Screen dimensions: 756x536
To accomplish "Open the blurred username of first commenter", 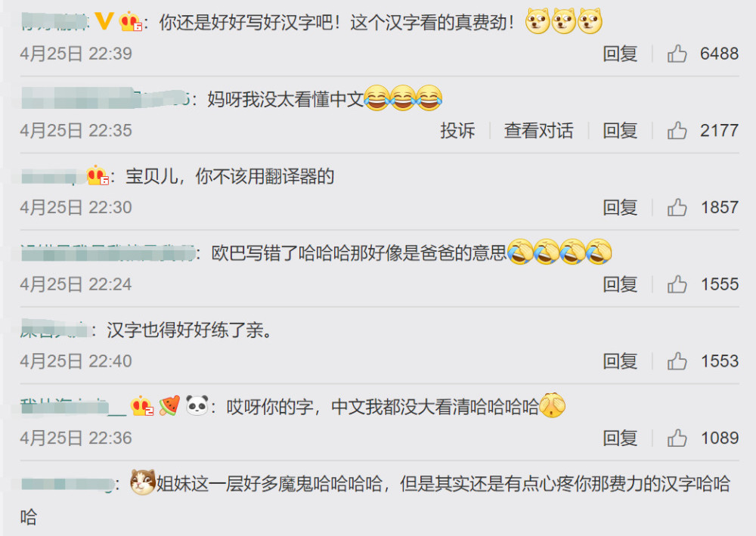I will click(54, 22).
